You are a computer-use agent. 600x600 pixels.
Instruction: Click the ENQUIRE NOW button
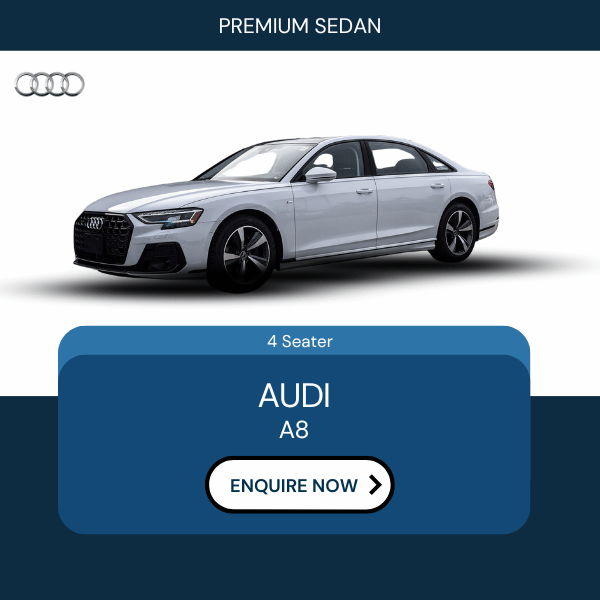click(x=300, y=485)
